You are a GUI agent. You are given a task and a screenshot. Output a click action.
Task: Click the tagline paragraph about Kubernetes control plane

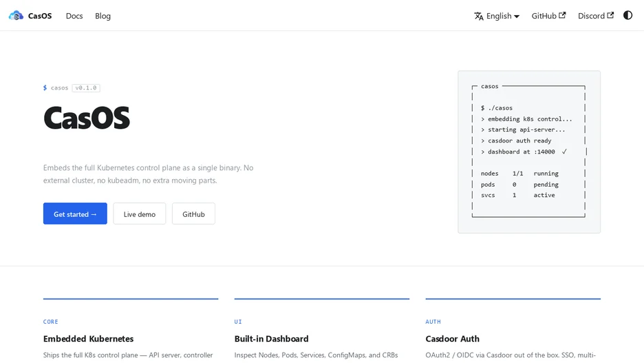(x=148, y=174)
